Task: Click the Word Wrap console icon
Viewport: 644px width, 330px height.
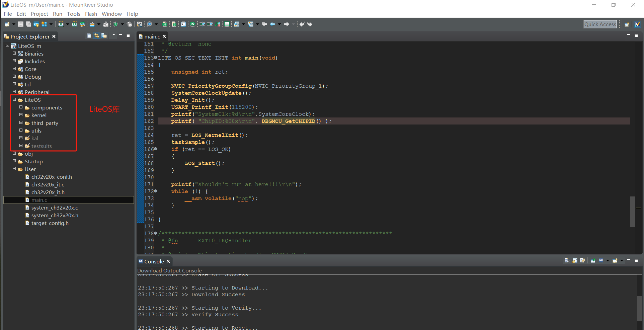Action: [583, 260]
